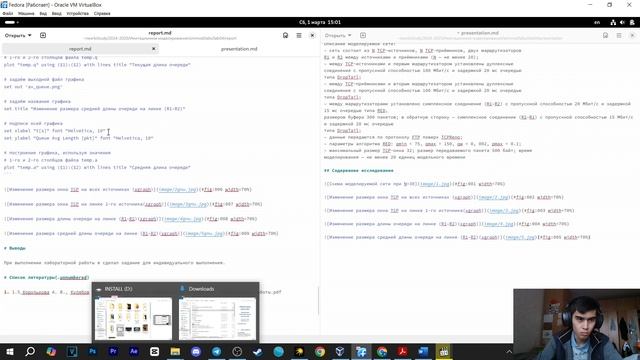Click line 'set out 'av_queue.png''
This screenshot has height=360, width=640.
point(33,87)
